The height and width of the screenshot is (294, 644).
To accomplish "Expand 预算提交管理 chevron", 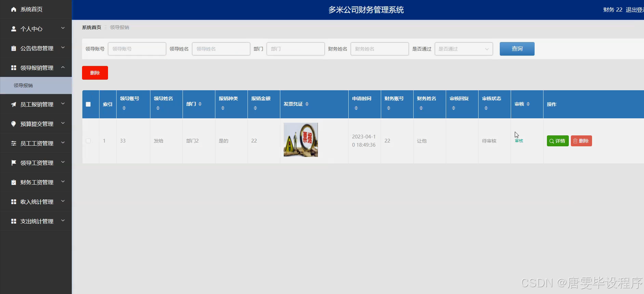I will coord(63,123).
